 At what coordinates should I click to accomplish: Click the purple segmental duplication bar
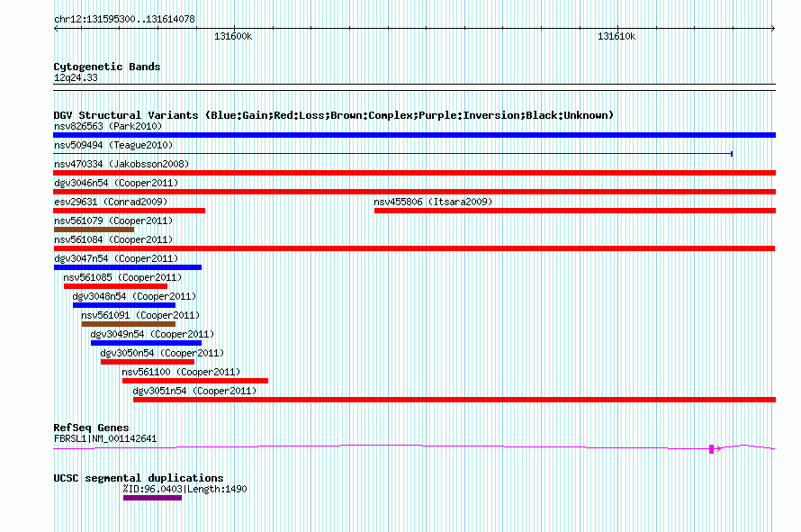coord(153,498)
